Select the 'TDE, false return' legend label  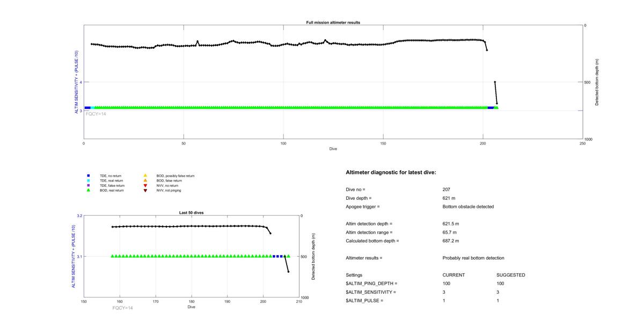[113, 186]
